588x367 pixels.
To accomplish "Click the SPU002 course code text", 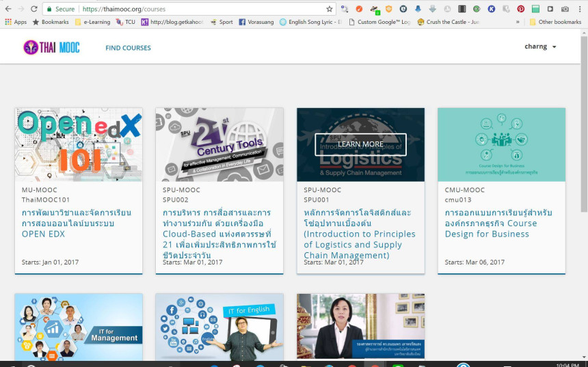I will tap(176, 200).
